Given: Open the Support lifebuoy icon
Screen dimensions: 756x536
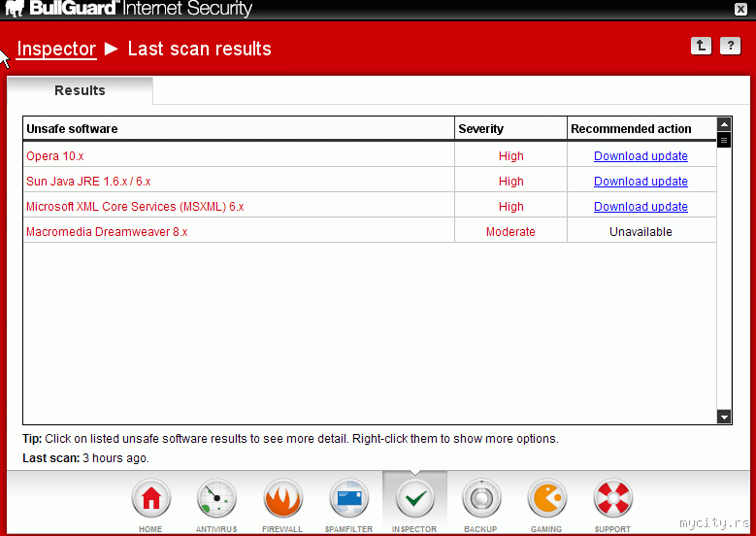Looking at the screenshot, I should (x=612, y=498).
